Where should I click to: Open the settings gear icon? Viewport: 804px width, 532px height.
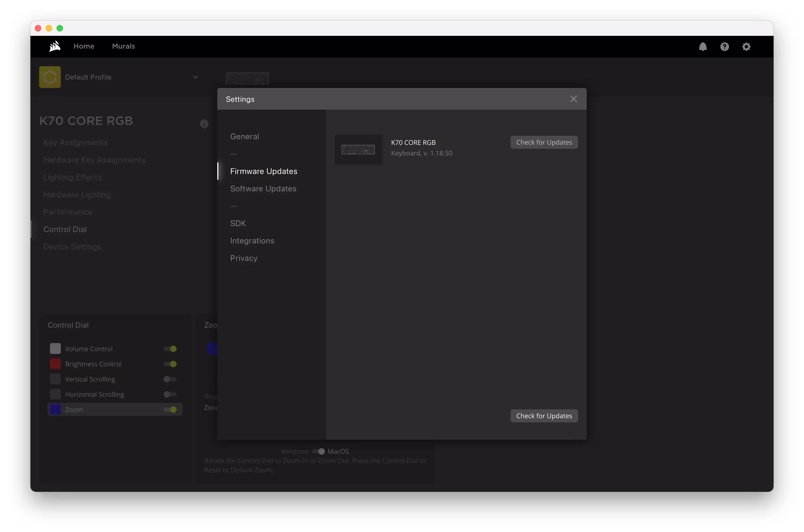click(x=746, y=46)
